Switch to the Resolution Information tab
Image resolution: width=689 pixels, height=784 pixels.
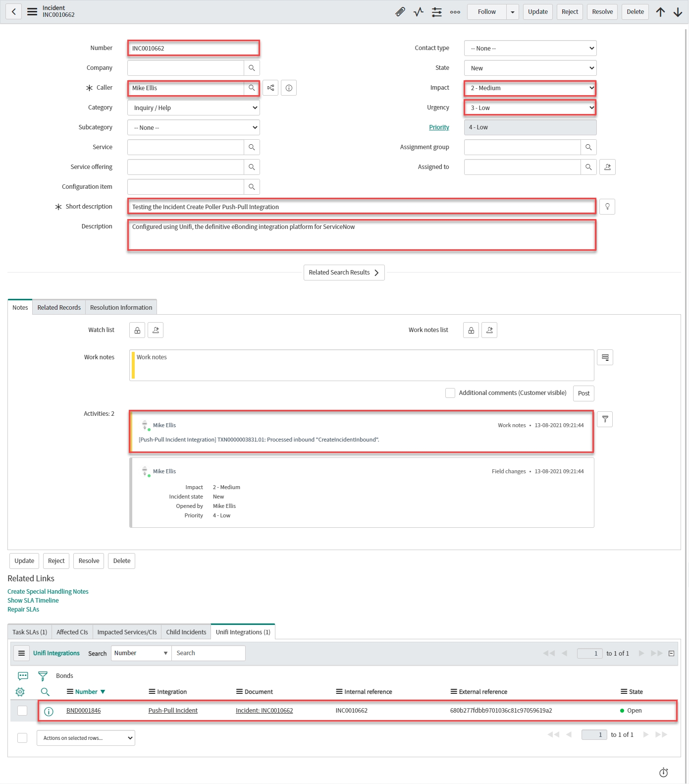[x=121, y=307]
